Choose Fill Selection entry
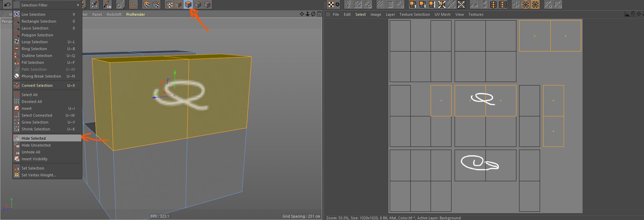Viewport: 644px width, 220px height. coord(47,62)
